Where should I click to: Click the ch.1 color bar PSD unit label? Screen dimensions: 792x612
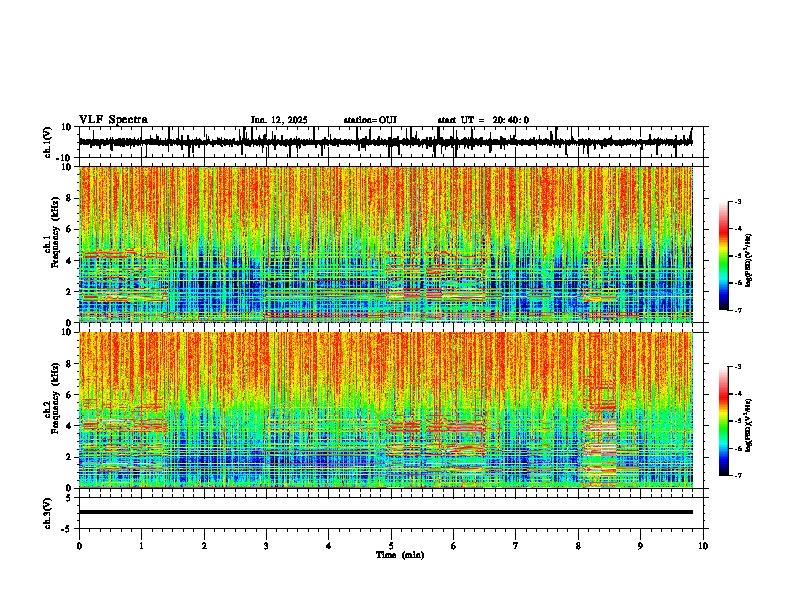tap(748, 260)
